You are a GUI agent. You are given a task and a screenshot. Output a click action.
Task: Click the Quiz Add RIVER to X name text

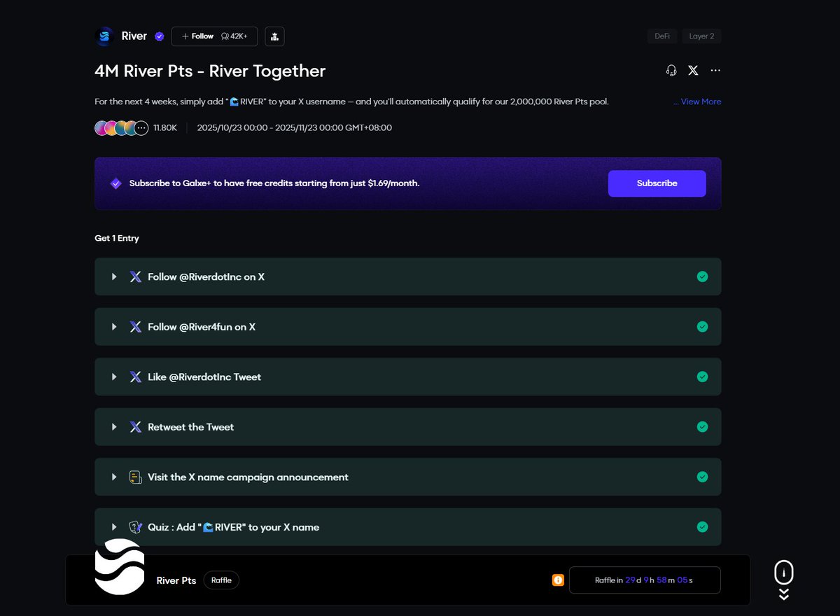coord(233,527)
